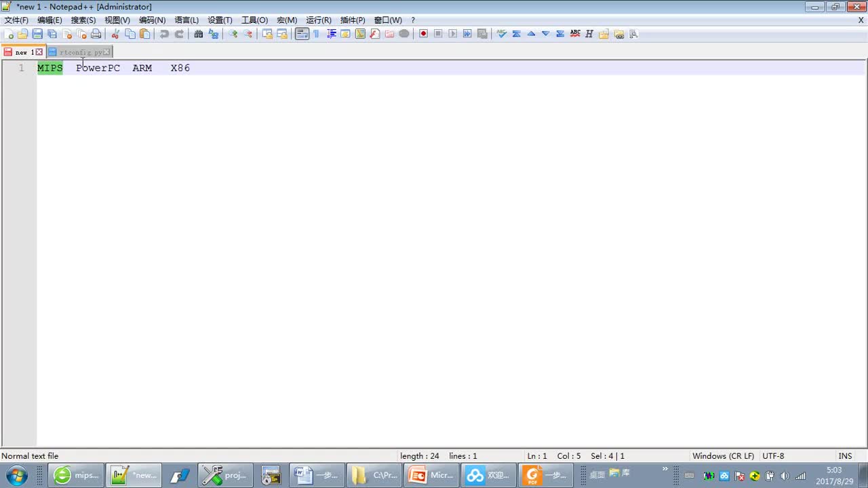Viewport: 868px width, 488px height.
Task: Open 设置(T) menu
Action: [x=220, y=20]
